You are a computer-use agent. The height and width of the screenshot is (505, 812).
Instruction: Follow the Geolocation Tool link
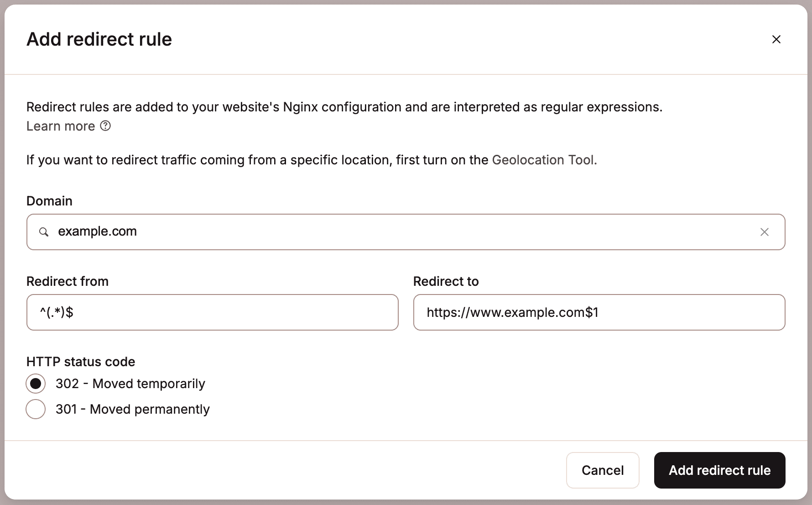pos(543,160)
